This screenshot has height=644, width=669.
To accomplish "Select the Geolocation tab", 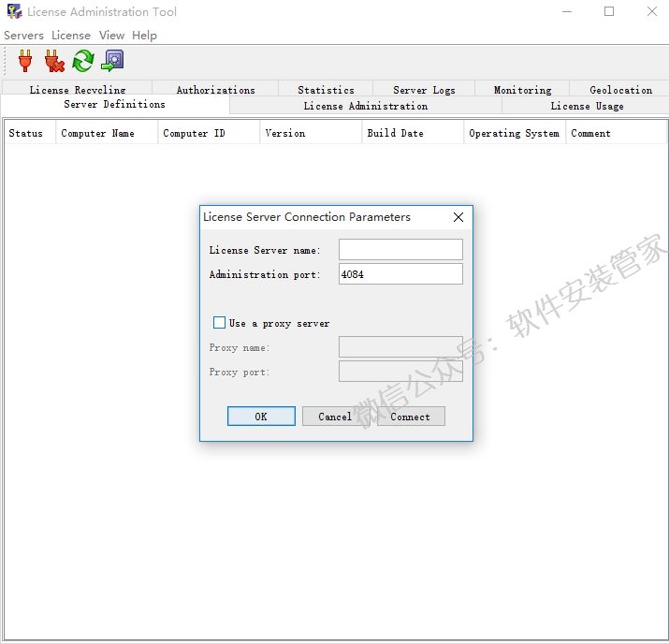I will click(x=620, y=90).
